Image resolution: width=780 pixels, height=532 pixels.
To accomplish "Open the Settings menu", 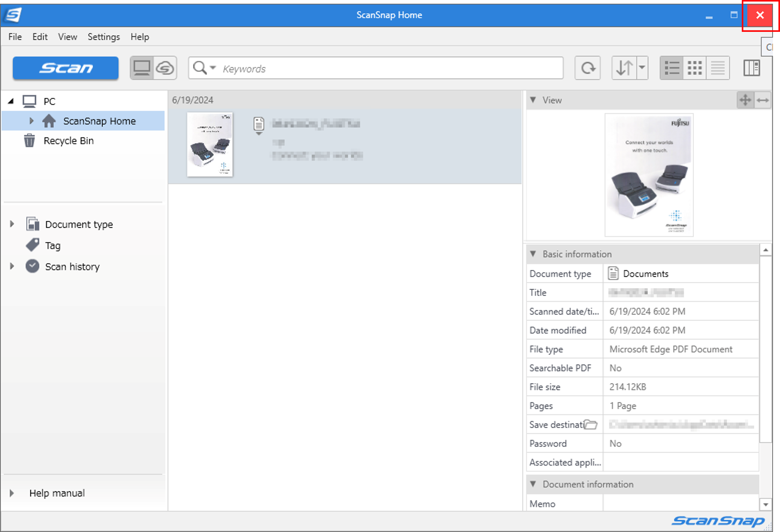I will pos(104,37).
